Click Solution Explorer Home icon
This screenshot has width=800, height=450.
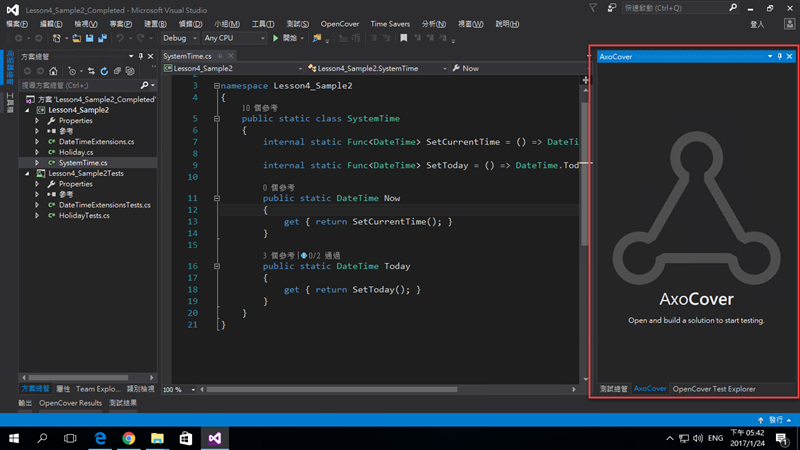click(x=53, y=71)
